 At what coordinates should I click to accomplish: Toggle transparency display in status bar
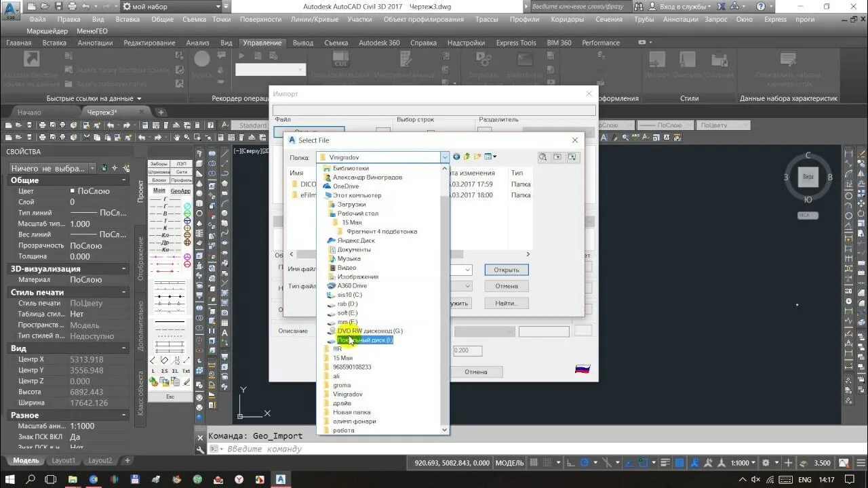click(x=680, y=463)
